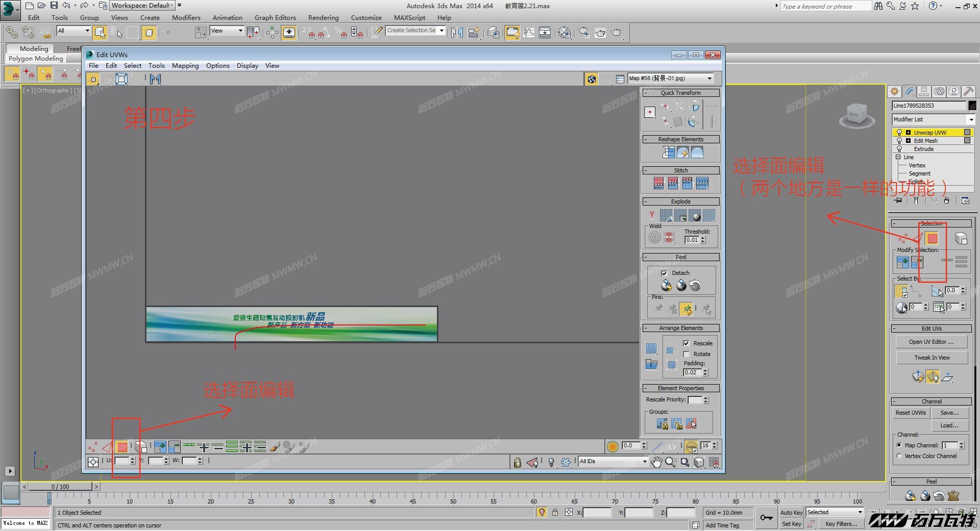980x531 pixels.
Task: Click the Pack Normalize icon in Arrange Elements
Action: click(x=651, y=348)
